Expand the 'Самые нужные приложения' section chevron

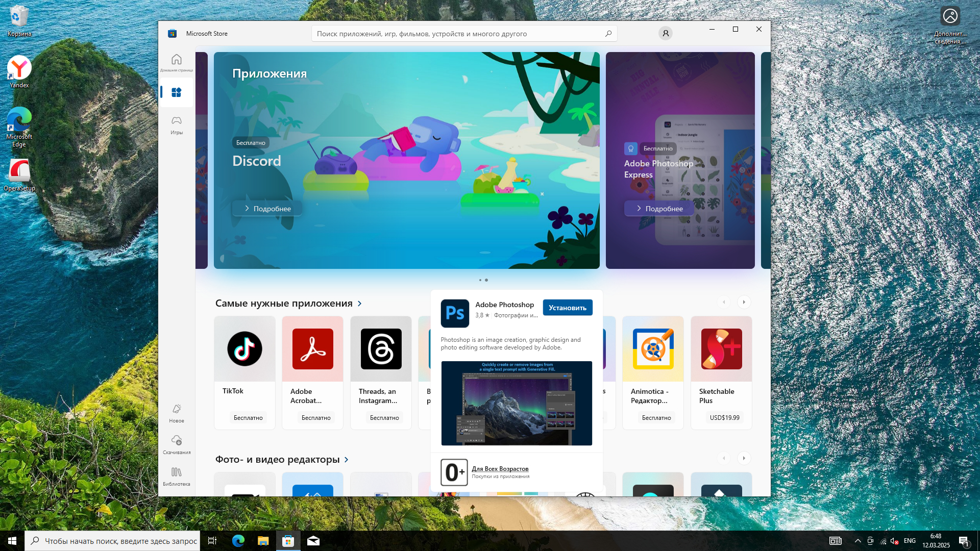[x=360, y=304]
